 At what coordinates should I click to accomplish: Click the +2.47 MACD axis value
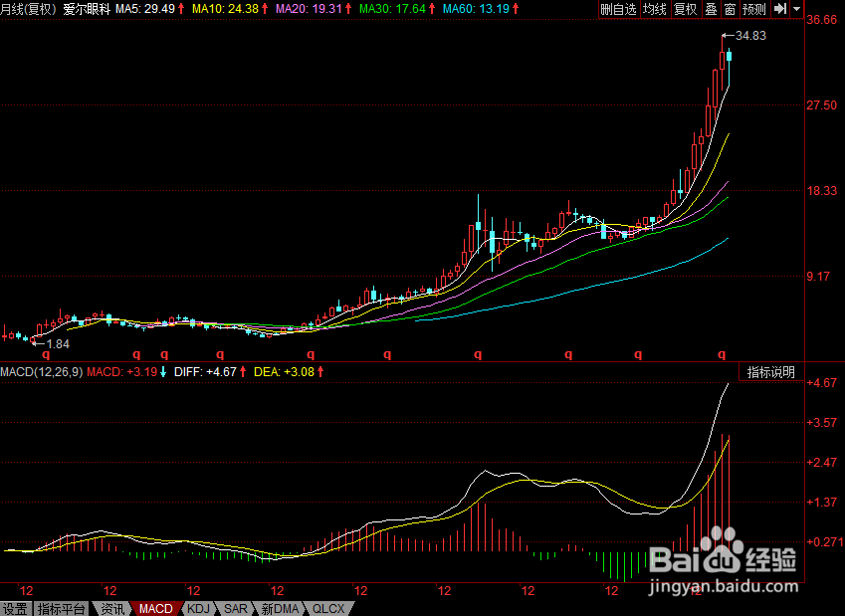pyautogui.click(x=822, y=463)
